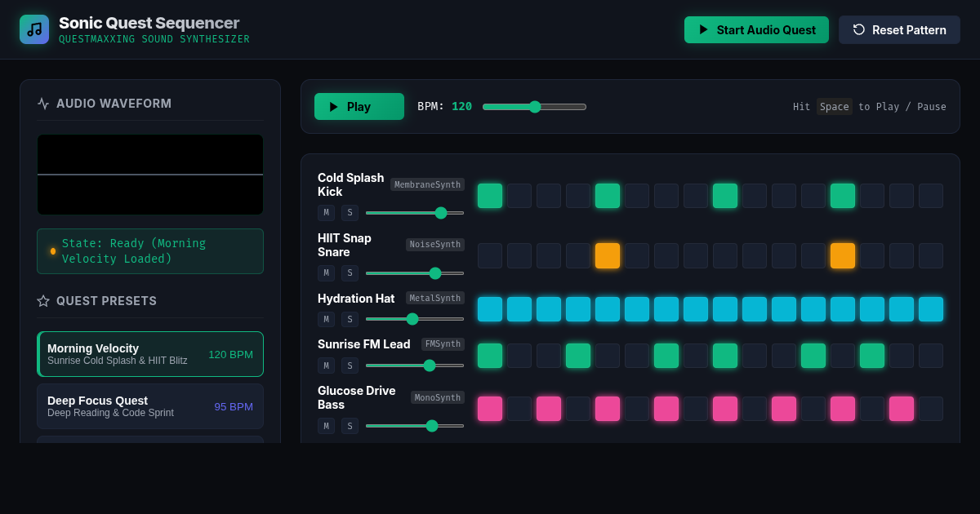Screen dimensions: 980x514
Task: Set Sunrise FM Lead volume slider
Action: [415, 366]
